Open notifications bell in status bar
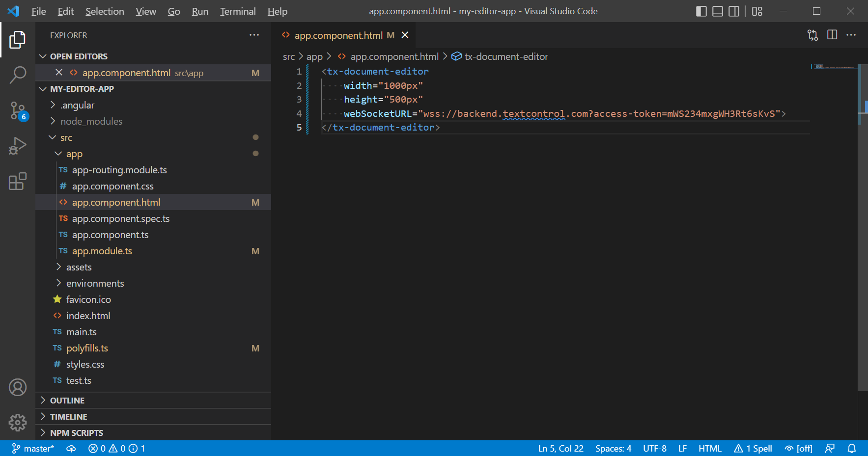Image resolution: width=868 pixels, height=456 pixels. point(852,448)
